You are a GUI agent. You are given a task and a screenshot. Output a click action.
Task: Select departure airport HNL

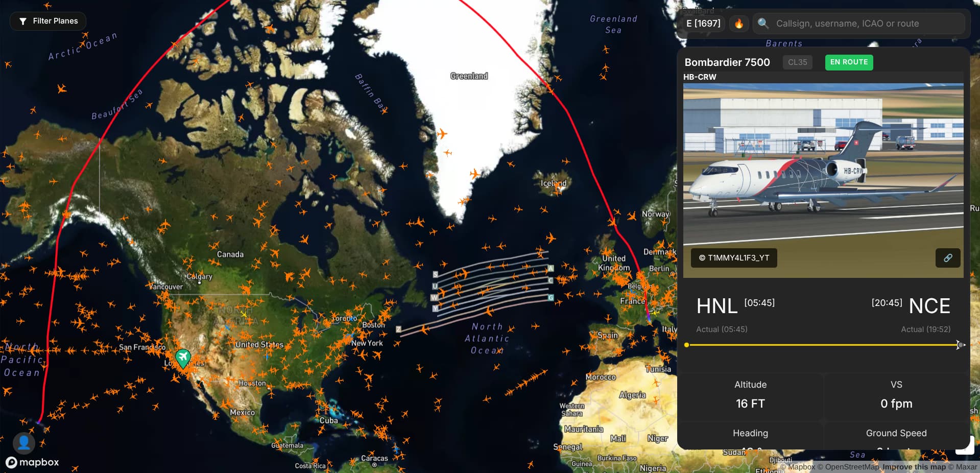coord(717,306)
